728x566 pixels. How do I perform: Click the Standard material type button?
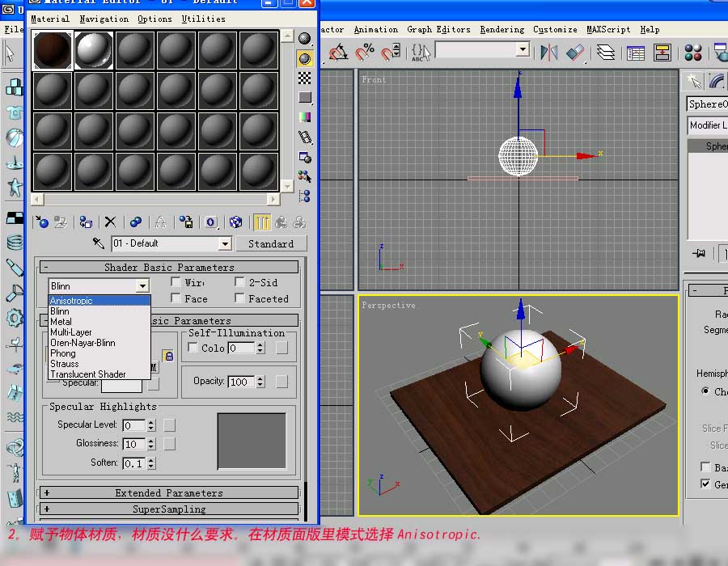(x=271, y=243)
